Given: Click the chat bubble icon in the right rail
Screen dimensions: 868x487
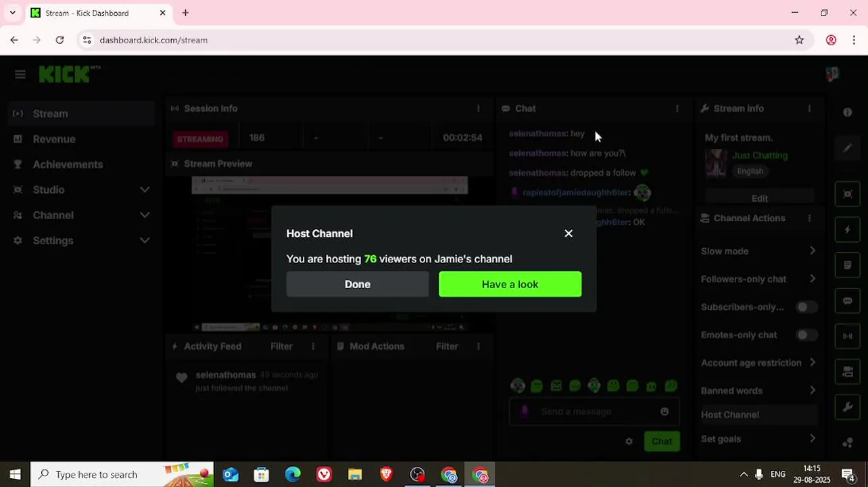Looking at the screenshot, I should click(847, 301).
